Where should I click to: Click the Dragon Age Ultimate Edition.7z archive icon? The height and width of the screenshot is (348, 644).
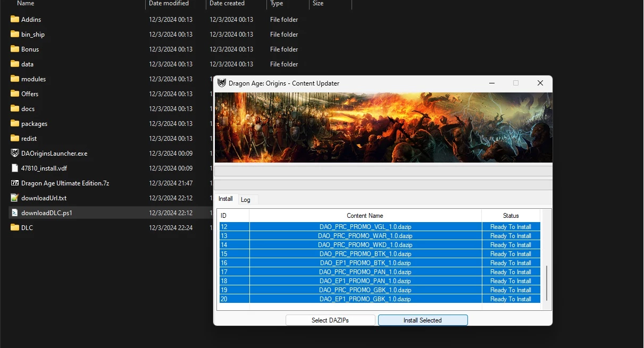pos(15,183)
